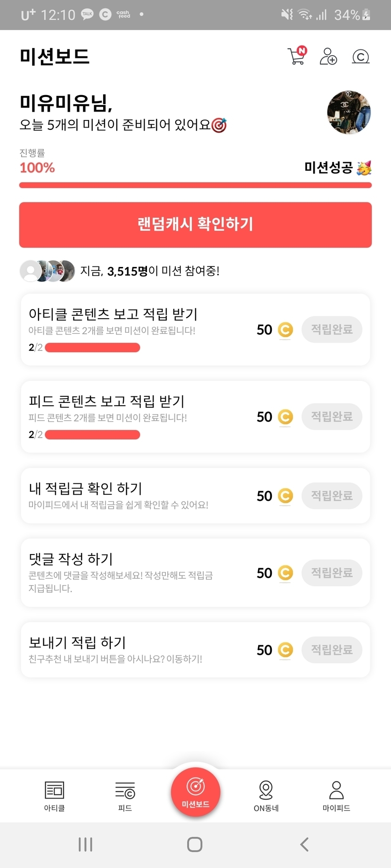Open the shopping cart icon
The height and width of the screenshot is (868, 391).
[x=297, y=56]
